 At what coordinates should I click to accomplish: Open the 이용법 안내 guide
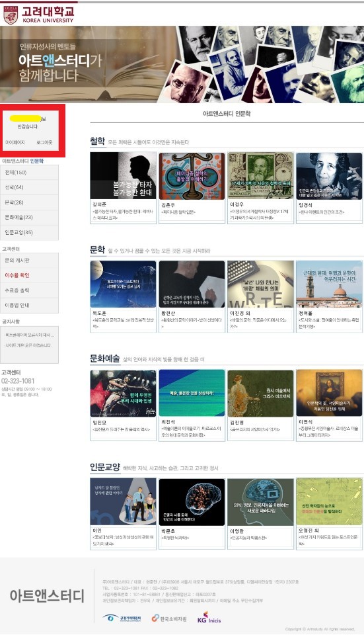30,306
